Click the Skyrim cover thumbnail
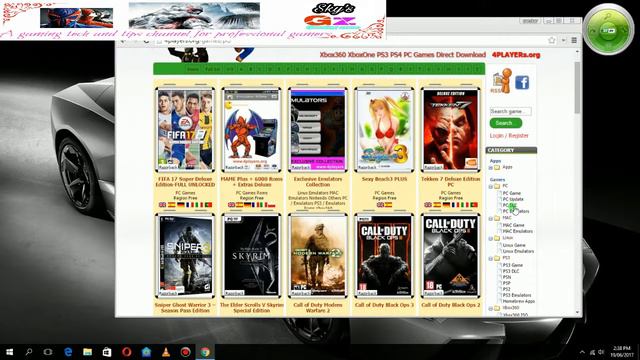640x360 pixels. click(251, 256)
